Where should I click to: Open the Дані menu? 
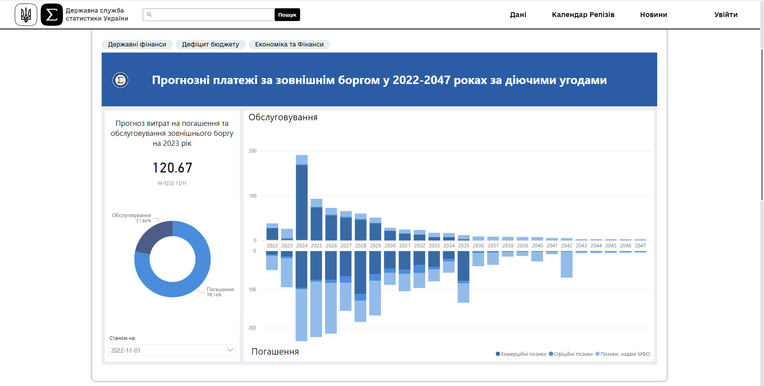coord(518,15)
